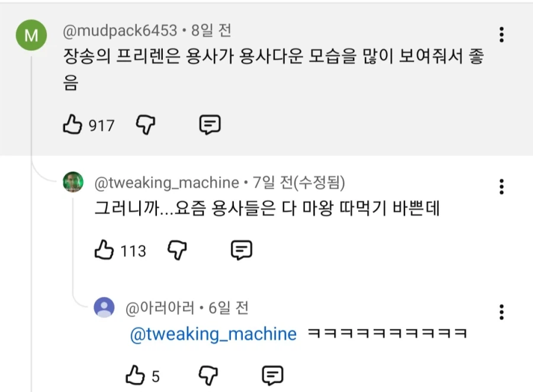Open options menu for @tweaking_machine's reply
The height and width of the screenshot is (392, 533).
(x=502, y=186)
